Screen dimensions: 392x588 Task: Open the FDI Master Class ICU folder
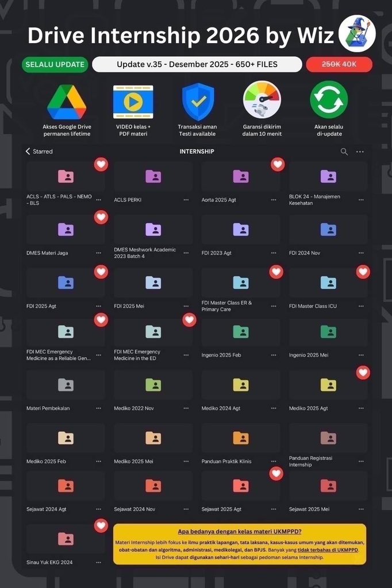click(x=328, y=290)
